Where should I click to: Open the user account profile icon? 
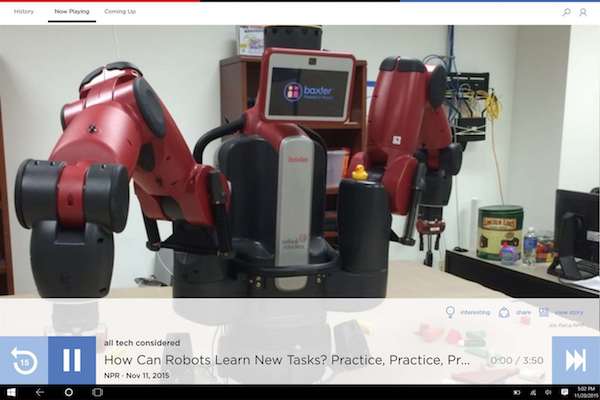(583, 12)
